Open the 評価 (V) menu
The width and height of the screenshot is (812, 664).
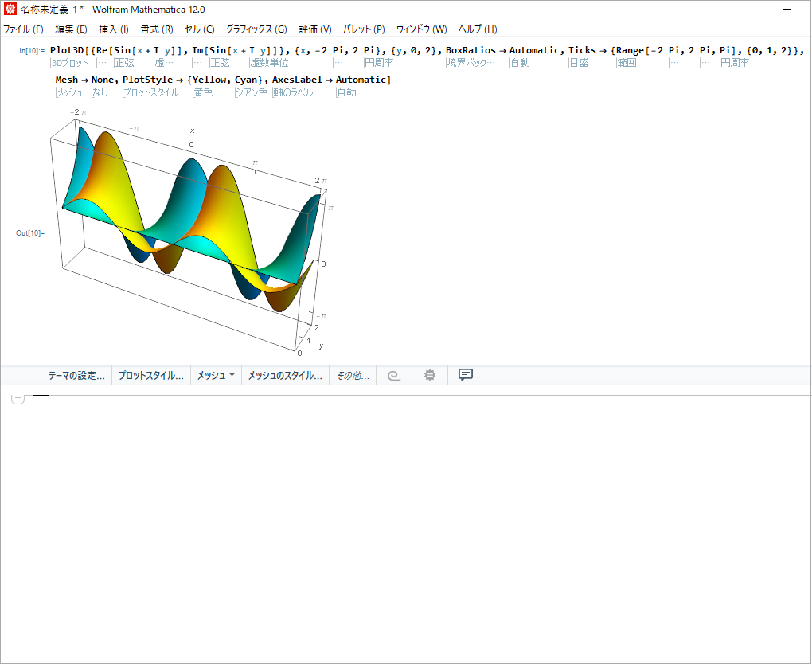(x=315, y=29)
